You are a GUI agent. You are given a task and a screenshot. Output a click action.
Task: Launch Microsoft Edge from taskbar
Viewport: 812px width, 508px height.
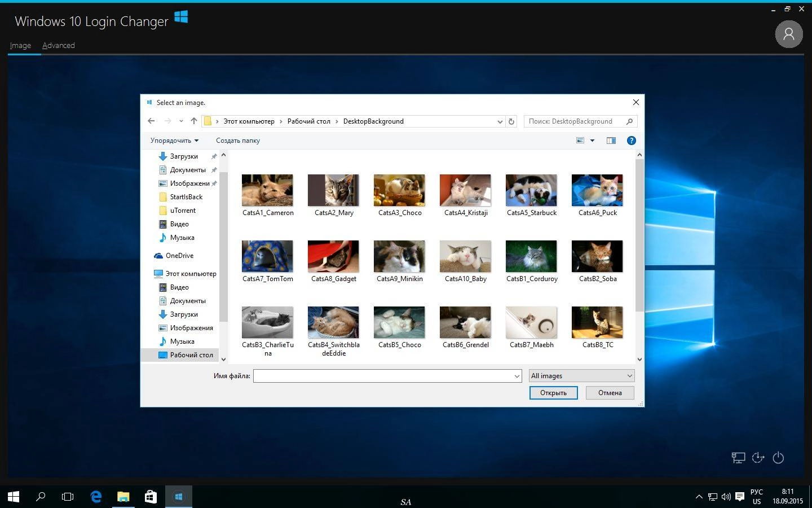[96, 497]
